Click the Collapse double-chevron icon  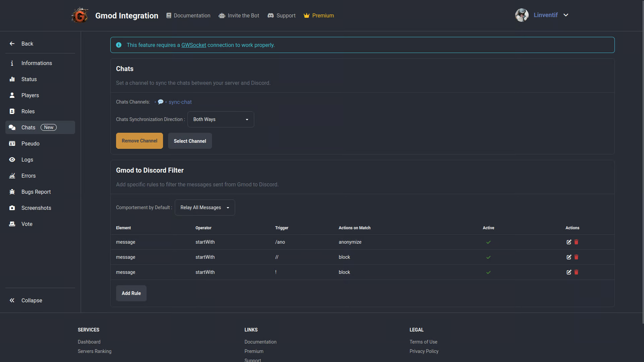click(12, 300)
